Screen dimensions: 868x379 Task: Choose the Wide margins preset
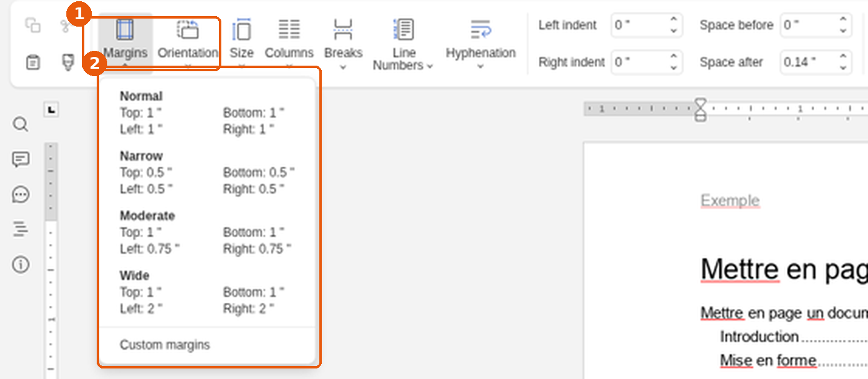207,292
